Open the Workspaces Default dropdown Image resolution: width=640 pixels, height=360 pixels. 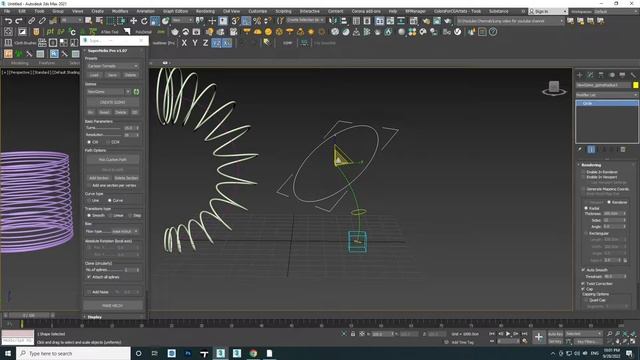(617, 11)
